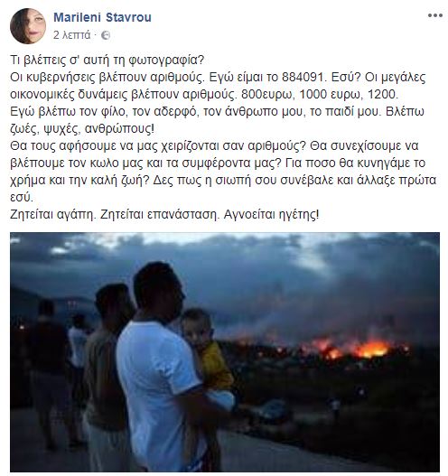This screenshot has width=448, height=476.
Task: Open the three-dot post options menu
Action: [x=435, y=15]
